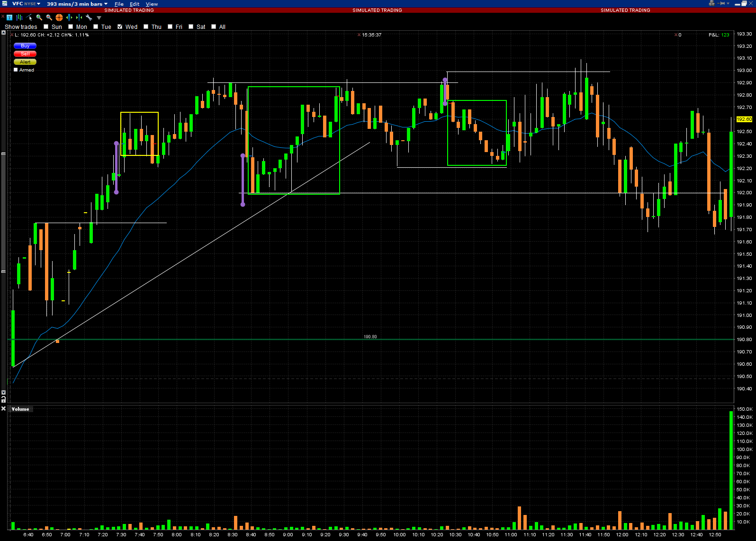Click the 150.0K label on the volume axis
Screen dimensions: 756x541
[x=744, y=409]
